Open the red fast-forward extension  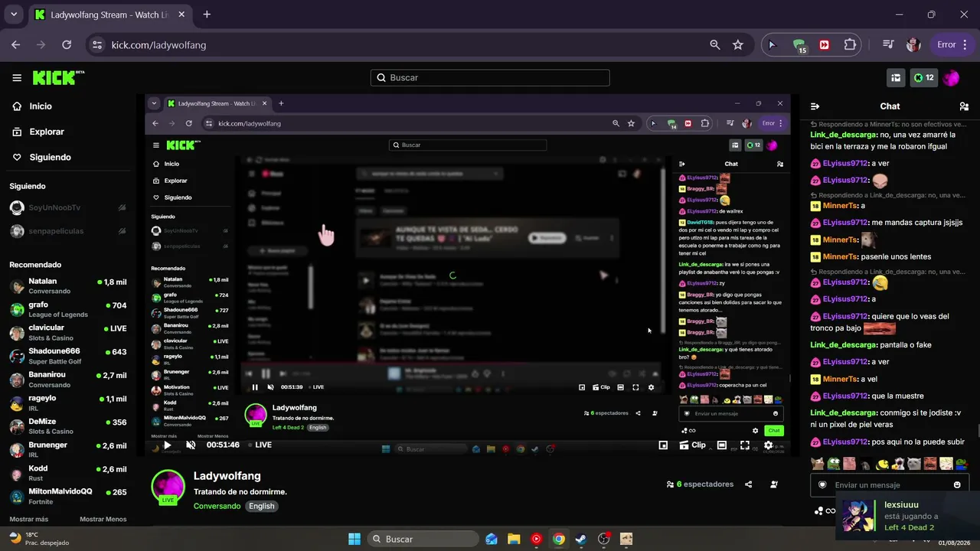824,45
